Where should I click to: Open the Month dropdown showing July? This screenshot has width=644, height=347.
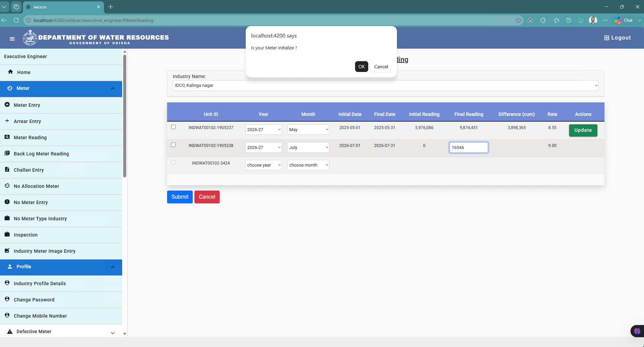[x=308, y=148]
